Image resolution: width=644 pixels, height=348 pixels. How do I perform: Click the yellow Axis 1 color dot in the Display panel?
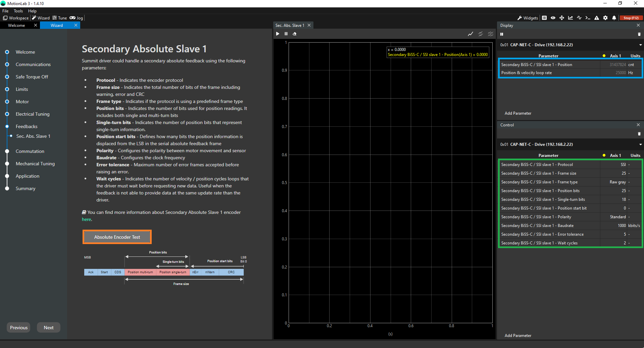click(x=604, y=56)
